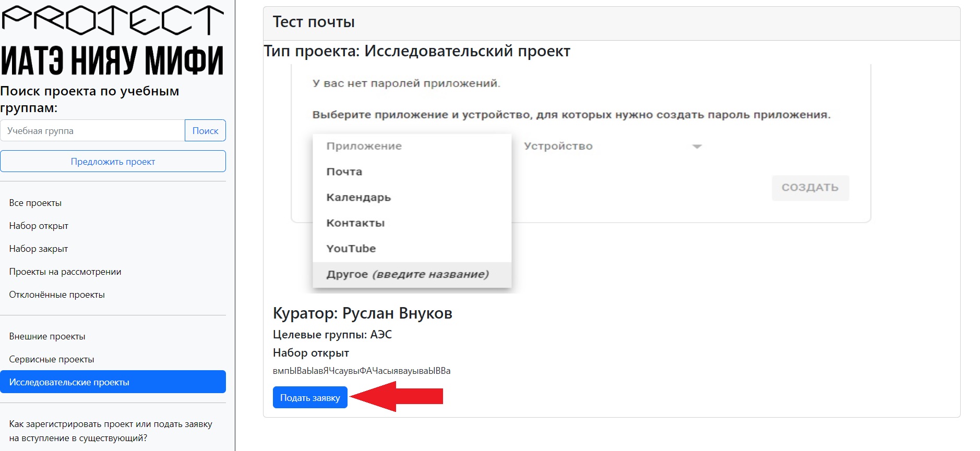Select the Набор открыт menu item
This screenshot has width=980, height=451.
pyautogui.click(x=113, y=226)
